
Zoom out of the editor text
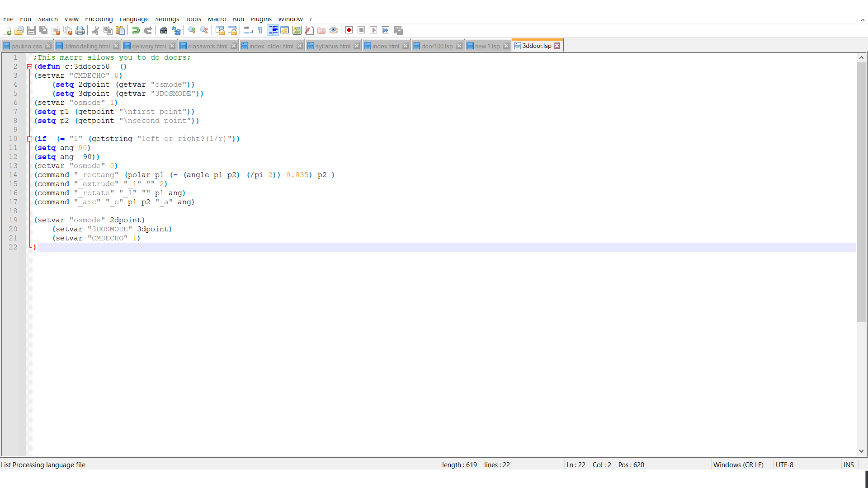(204, 30)
